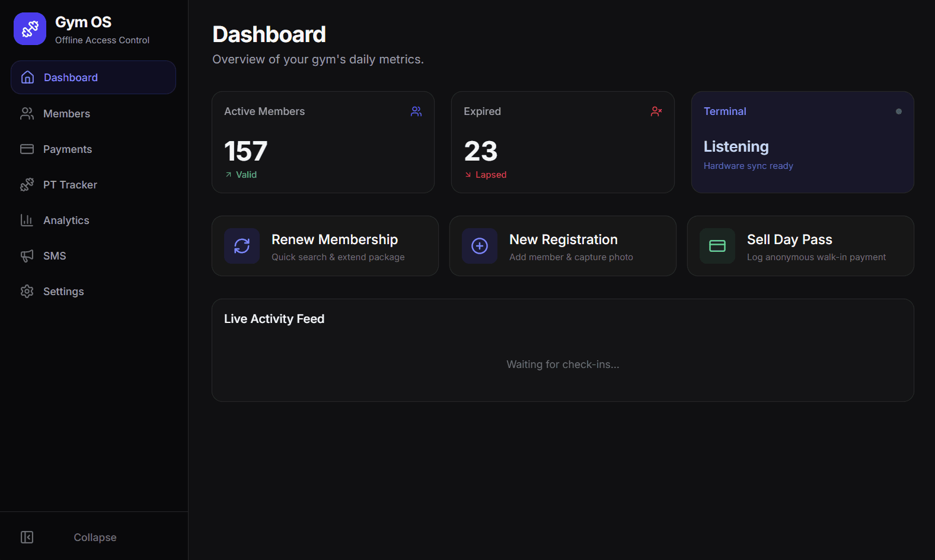Click the 'Listening' status text
The width and height of the screenshot is (935, 560).
[736, 146]
